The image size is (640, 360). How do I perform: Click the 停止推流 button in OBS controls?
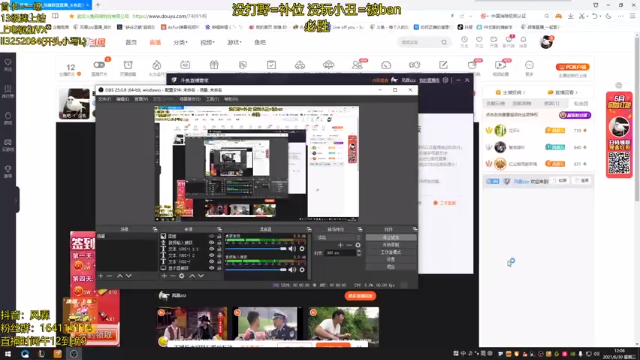[391, 237]
